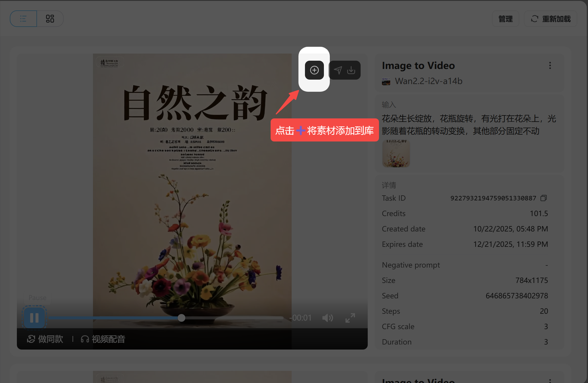Open the three-dot menu beside Image to Video
This screenshot has height=383, width=588.
(x=550, y=66)
